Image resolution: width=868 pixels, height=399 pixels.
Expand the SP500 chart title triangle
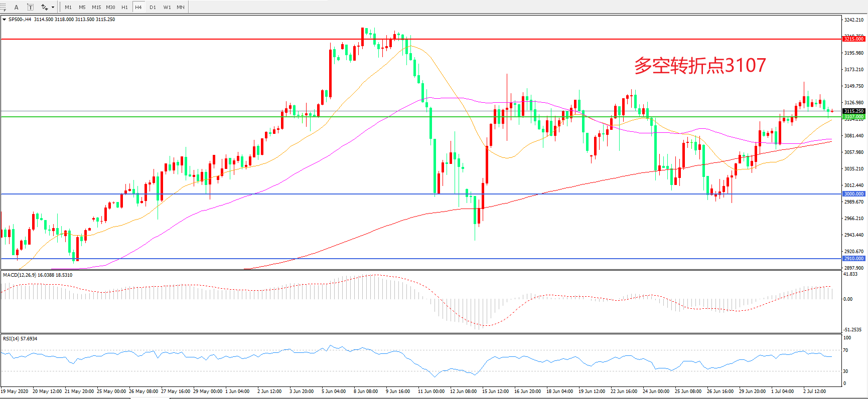click(5, 20)
